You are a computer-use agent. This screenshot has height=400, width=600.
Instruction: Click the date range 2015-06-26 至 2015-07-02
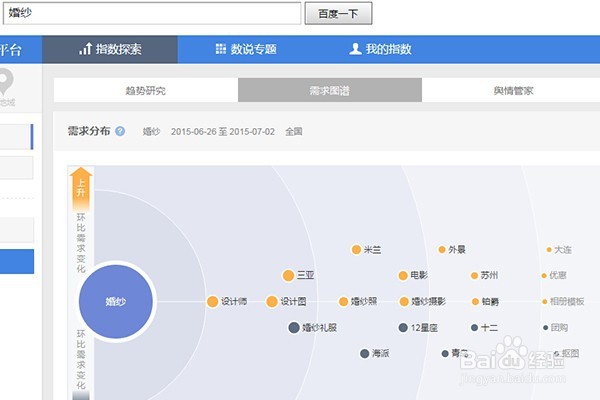tap(223, 132)
